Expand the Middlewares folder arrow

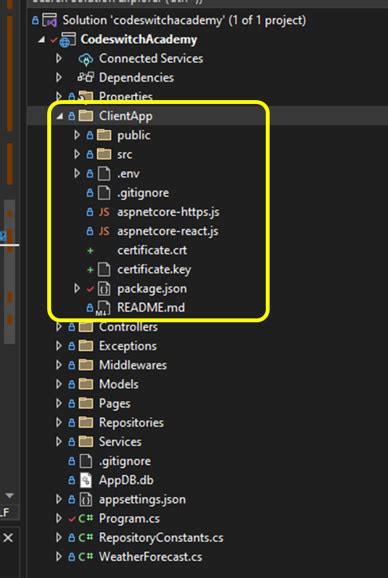click(59, 365)
